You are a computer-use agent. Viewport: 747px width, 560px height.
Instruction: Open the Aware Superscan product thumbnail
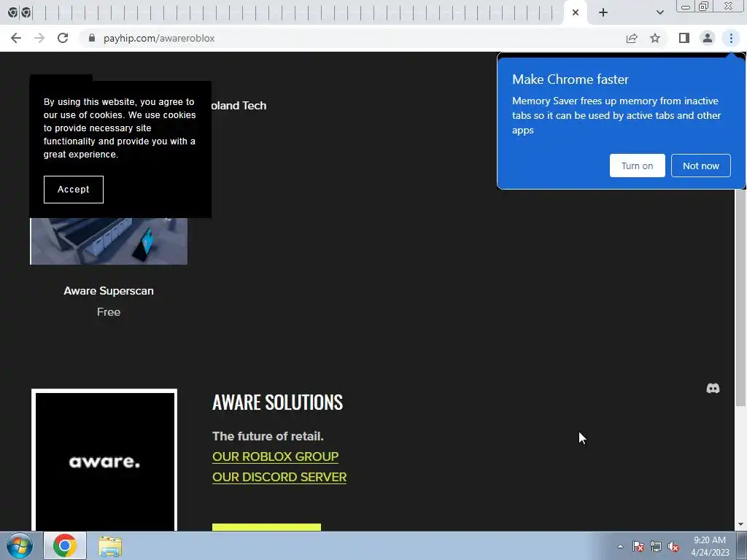(x=109, y=241)
